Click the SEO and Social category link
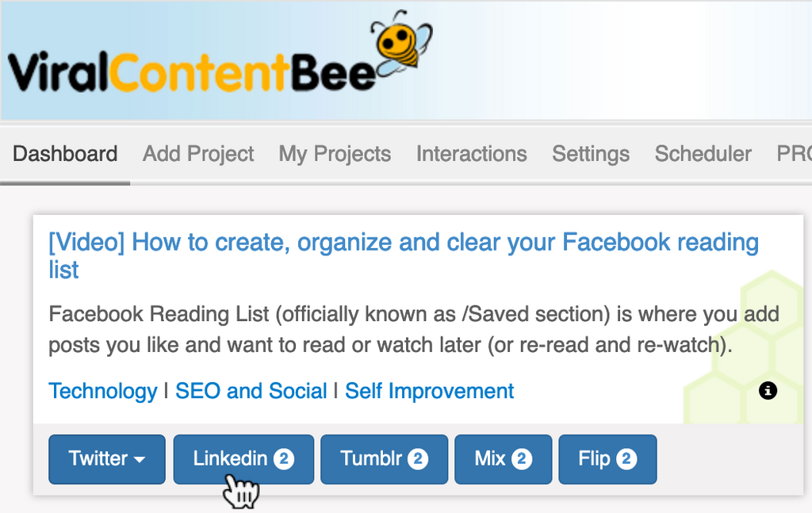Viewport: 812px width, 513px height. pos(251,391)
